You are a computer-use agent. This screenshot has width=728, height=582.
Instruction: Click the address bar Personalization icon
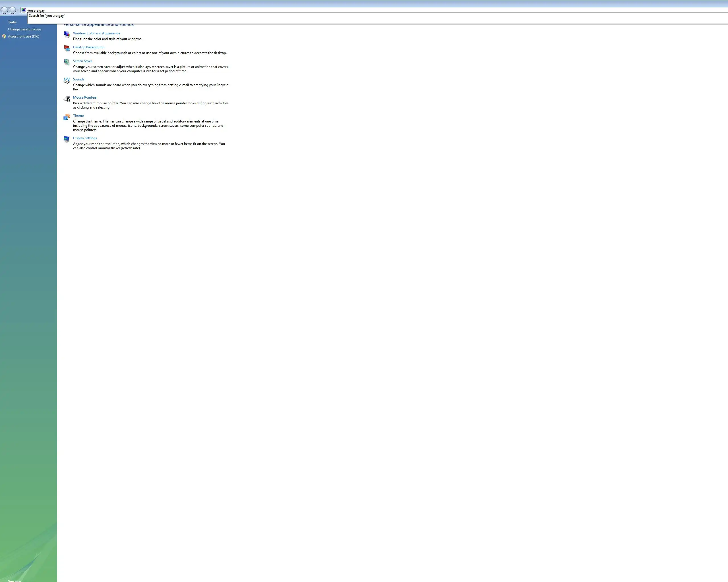point(24,10)
